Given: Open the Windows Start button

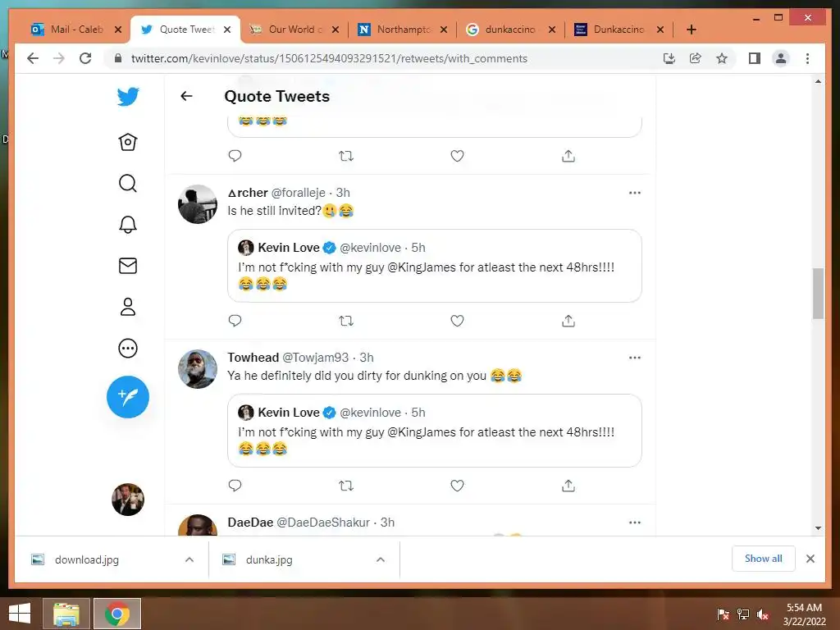Looking at the screenshot, I should 20,614.
